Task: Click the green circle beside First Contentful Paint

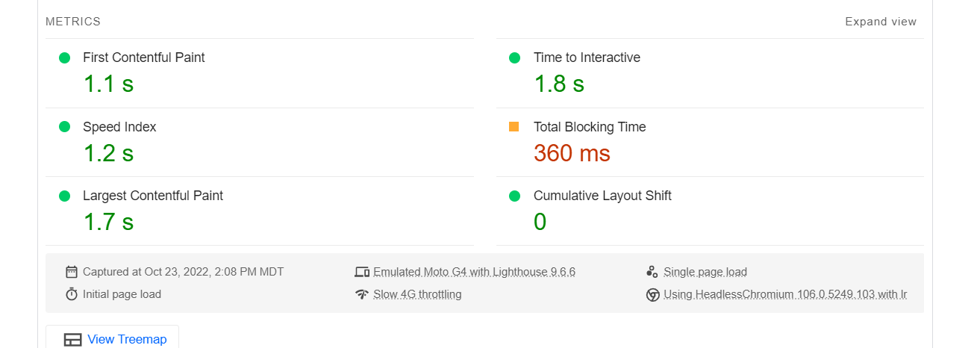Action: (x=64, y=58)
